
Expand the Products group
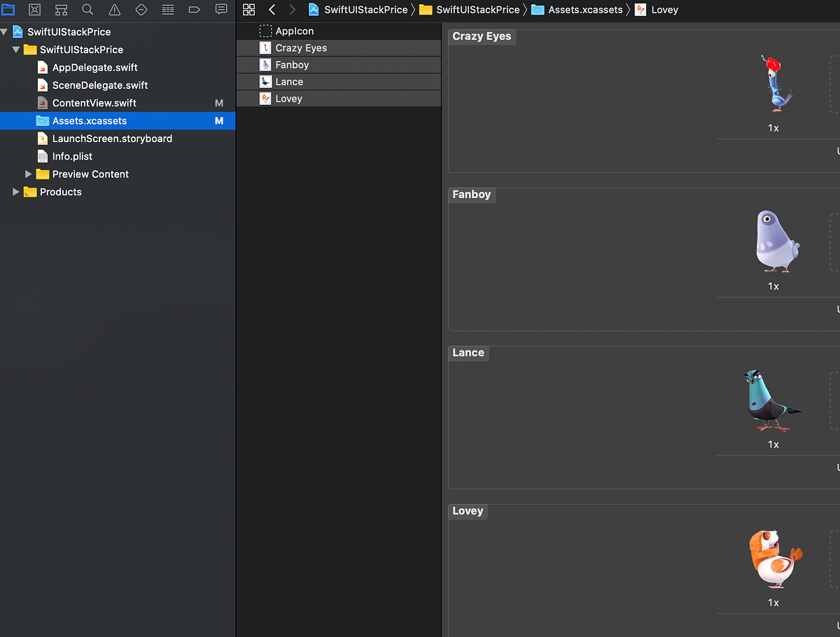pyautogui.click(x=16, y=192)
